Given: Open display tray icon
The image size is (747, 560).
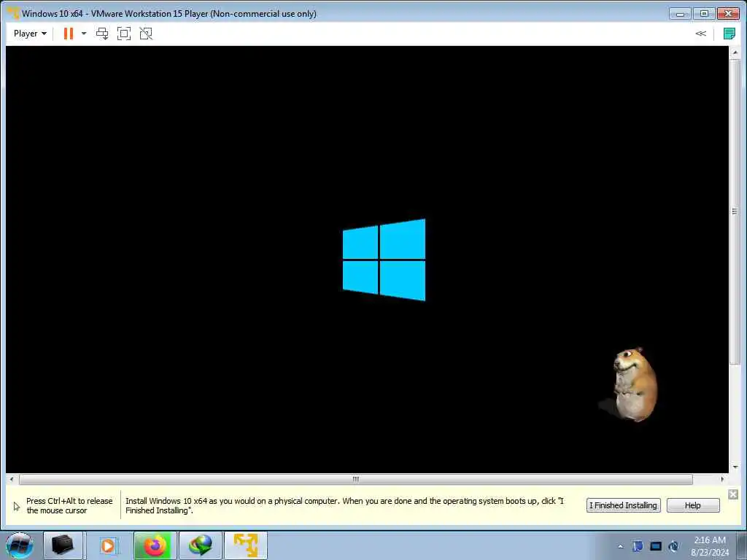Looking at the screenshot, I should pos(656,546).
